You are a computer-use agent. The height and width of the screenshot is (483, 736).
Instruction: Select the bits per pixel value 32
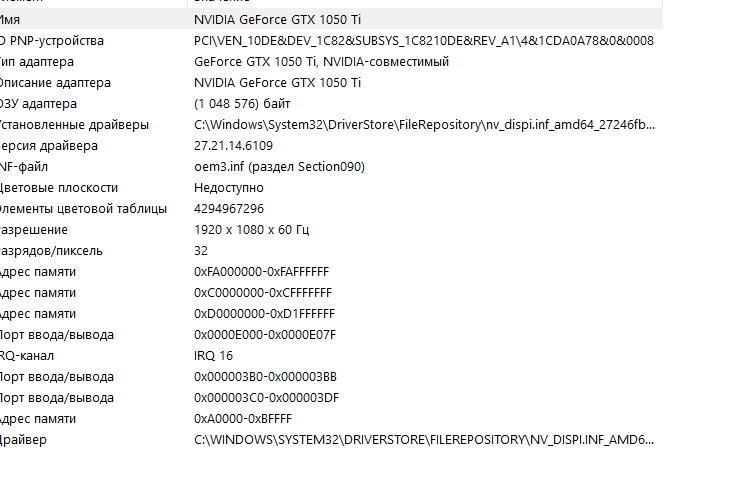point(200,251)
